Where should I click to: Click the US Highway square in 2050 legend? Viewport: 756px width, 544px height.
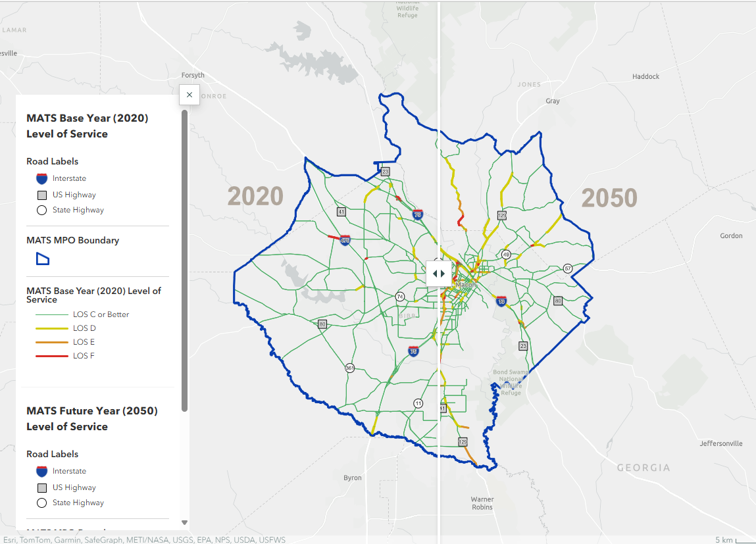42,488
